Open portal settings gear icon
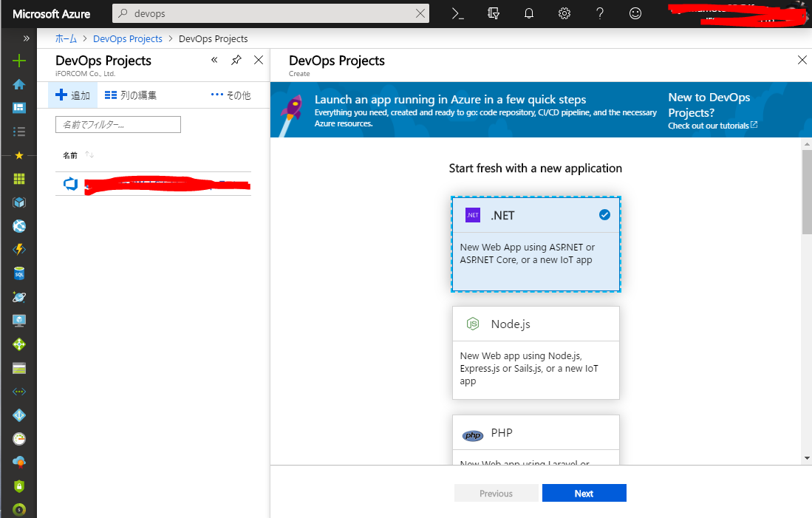Viewport: 812px width, 518px height. point(564,13)
